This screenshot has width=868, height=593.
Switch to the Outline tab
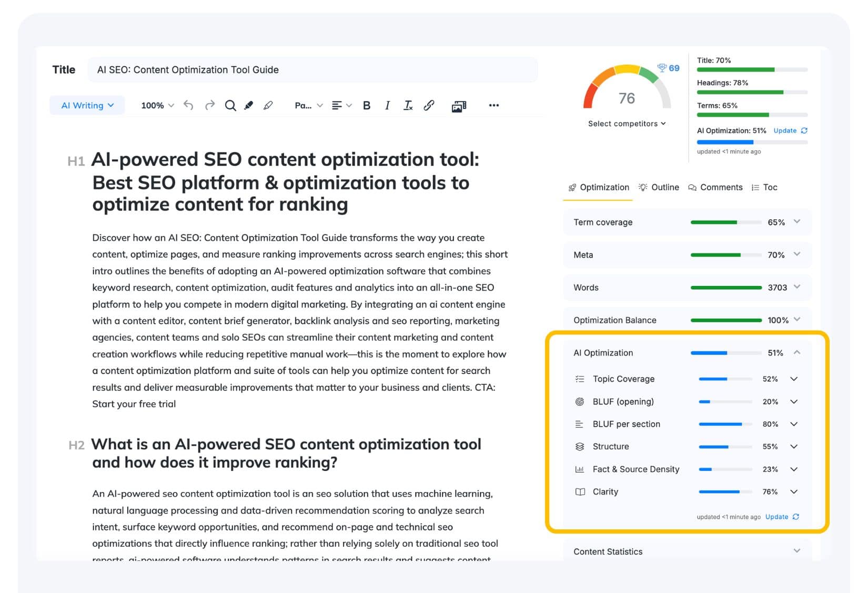coord(659,187)
